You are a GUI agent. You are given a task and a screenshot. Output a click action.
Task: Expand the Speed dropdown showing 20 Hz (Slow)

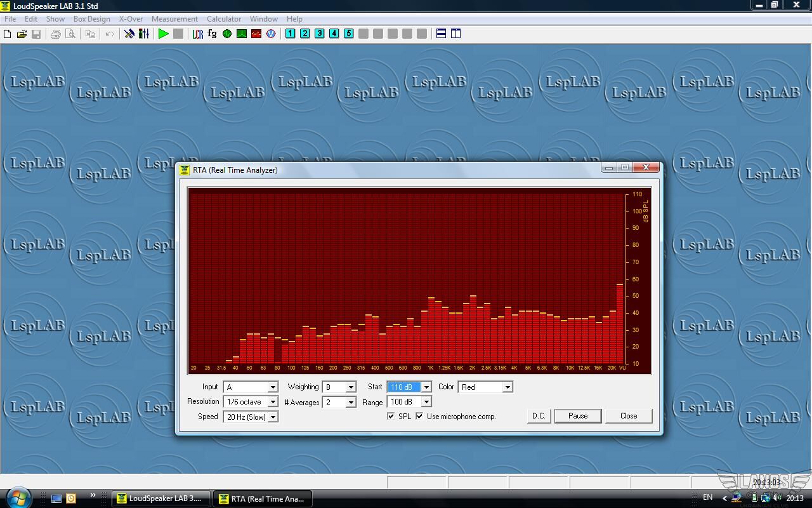[x=273, y=417]
